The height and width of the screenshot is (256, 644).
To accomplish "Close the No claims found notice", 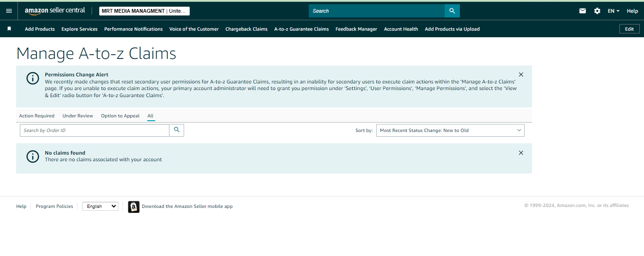I will (521, 153).
